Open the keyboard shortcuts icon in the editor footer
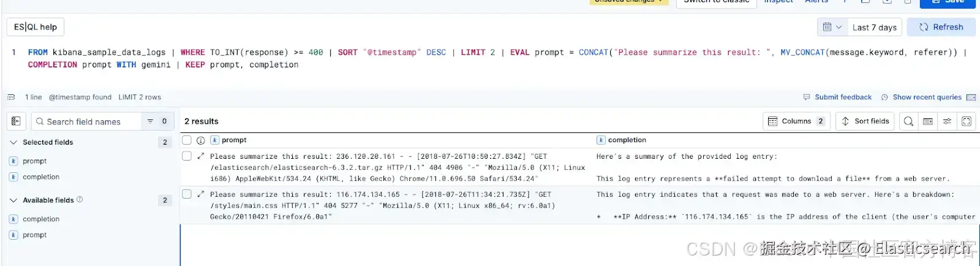 pos(971,97)
